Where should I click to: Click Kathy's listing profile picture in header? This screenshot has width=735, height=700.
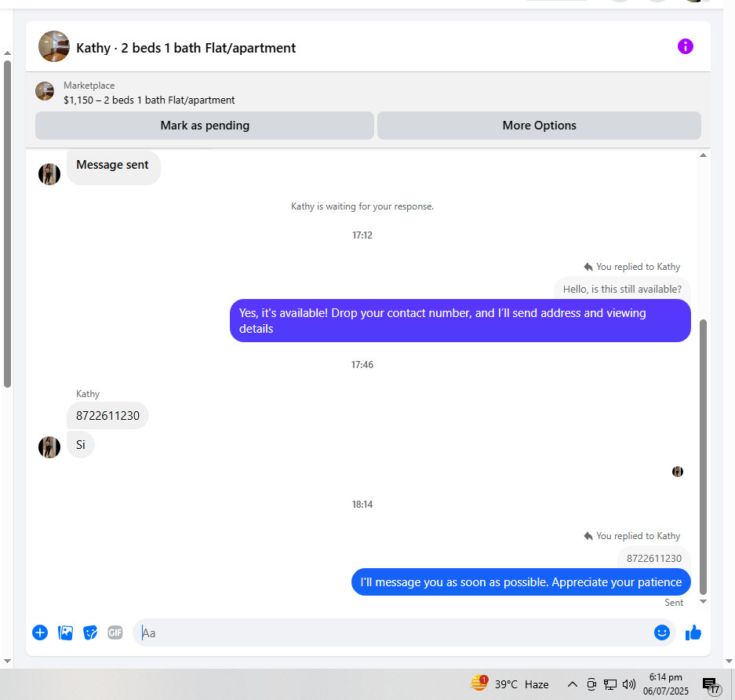[54, 46]
